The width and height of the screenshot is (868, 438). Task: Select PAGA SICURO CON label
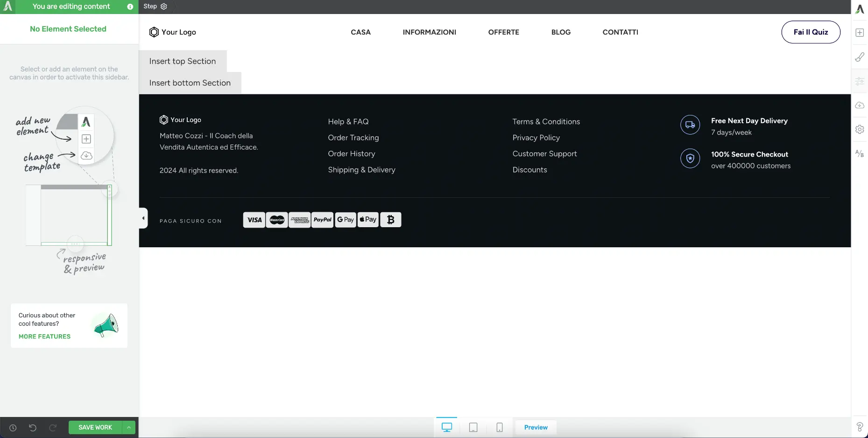191,221
